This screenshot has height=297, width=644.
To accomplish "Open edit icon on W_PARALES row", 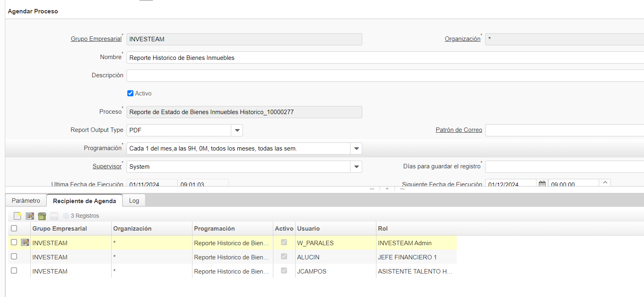I will (25, 242).
